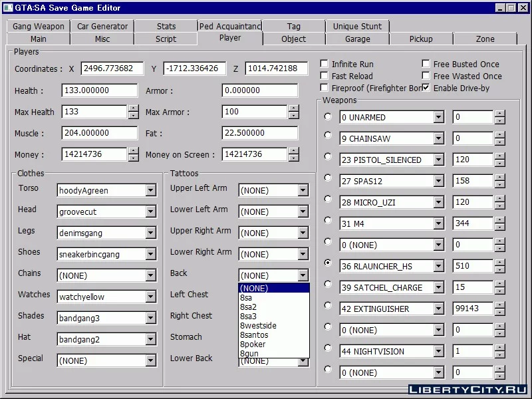
Task: Enable the Infinite Run checkbox
Action: [325, 64]
